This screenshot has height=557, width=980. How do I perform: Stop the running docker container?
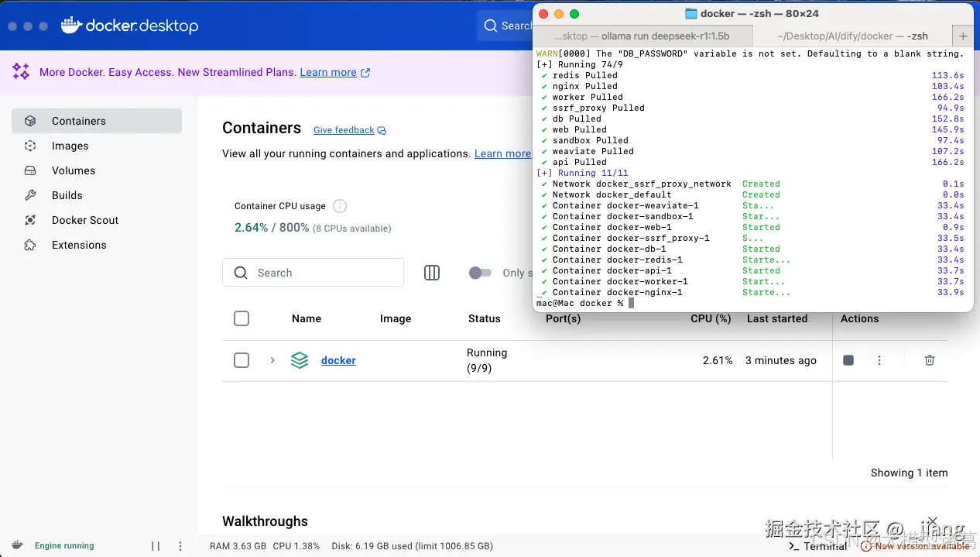[x=848, y=359]
